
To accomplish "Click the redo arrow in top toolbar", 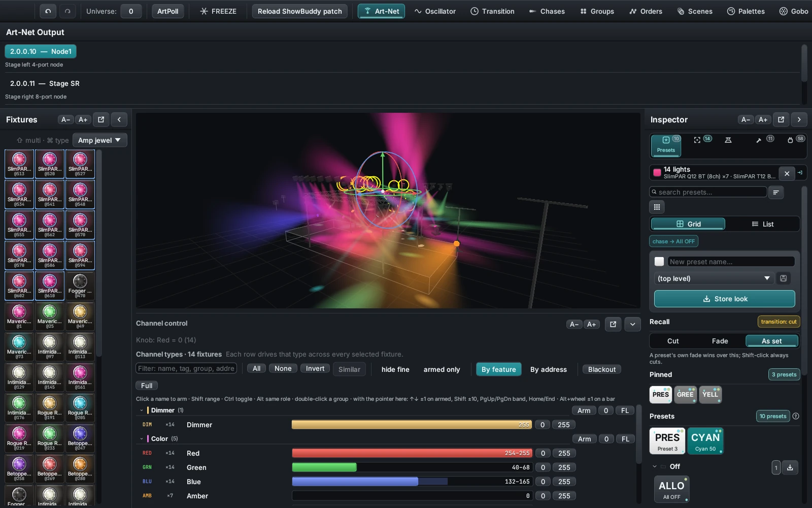I will tap(67, 11).
